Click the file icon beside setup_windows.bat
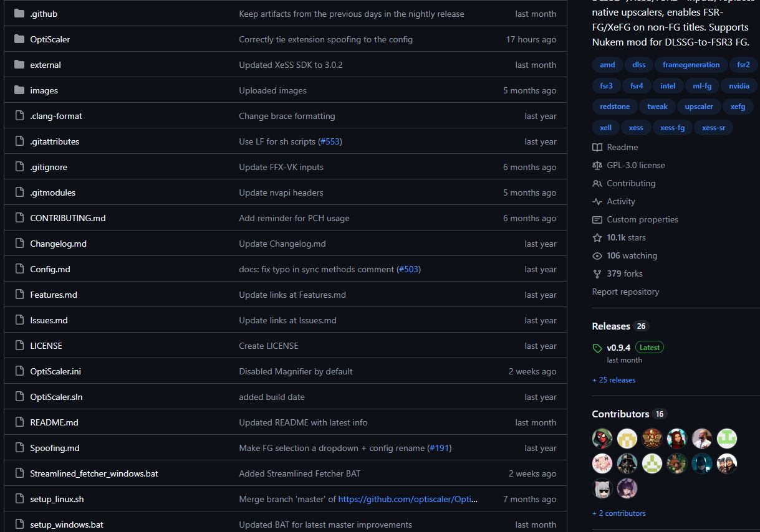760x532 pixels. tap(19, 525)
